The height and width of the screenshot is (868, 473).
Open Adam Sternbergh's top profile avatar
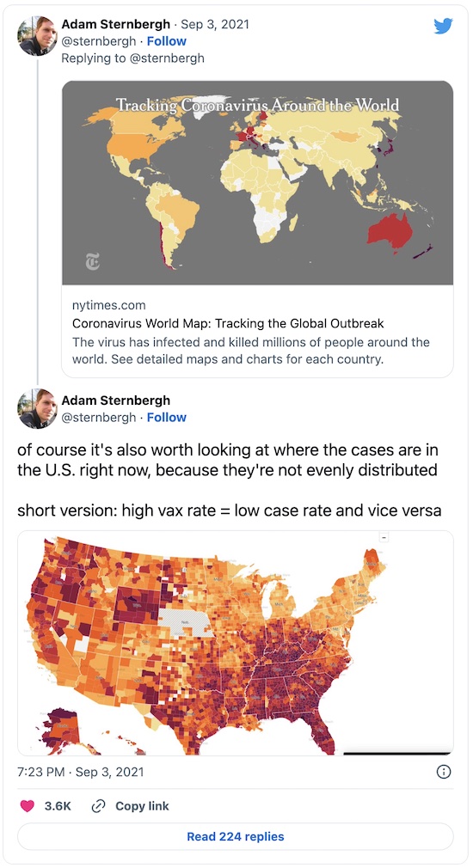[38, 36]
